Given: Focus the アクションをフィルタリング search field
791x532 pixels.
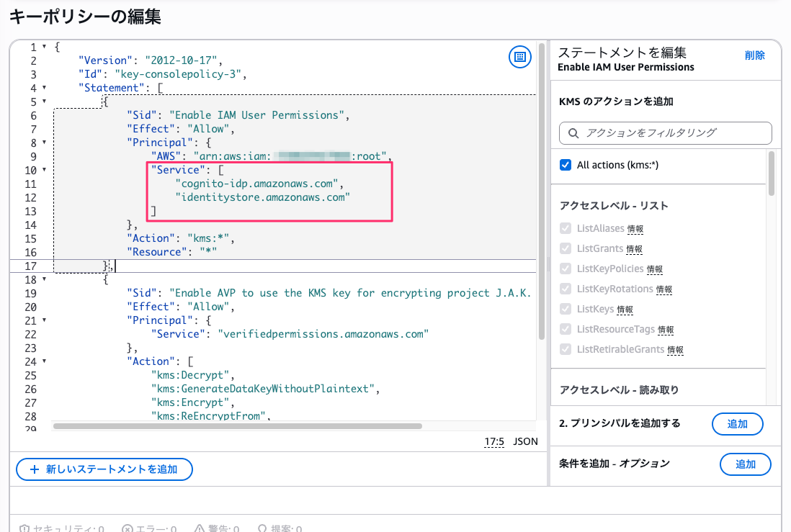Looking at the screenshot, I should point(666,133).
